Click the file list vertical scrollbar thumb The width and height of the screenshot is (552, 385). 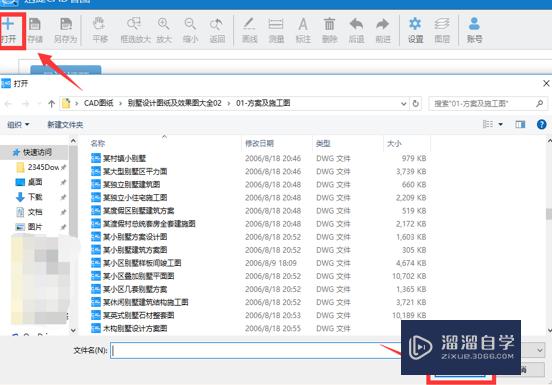[549, 214]
